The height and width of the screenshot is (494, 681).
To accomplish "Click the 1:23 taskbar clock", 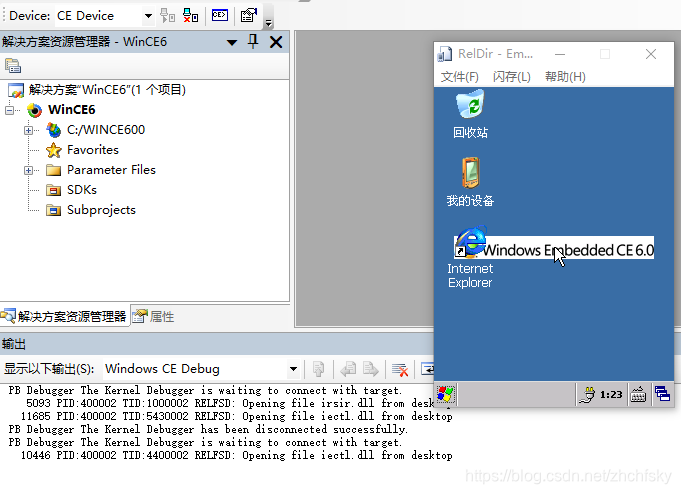I will pos(611,395).
